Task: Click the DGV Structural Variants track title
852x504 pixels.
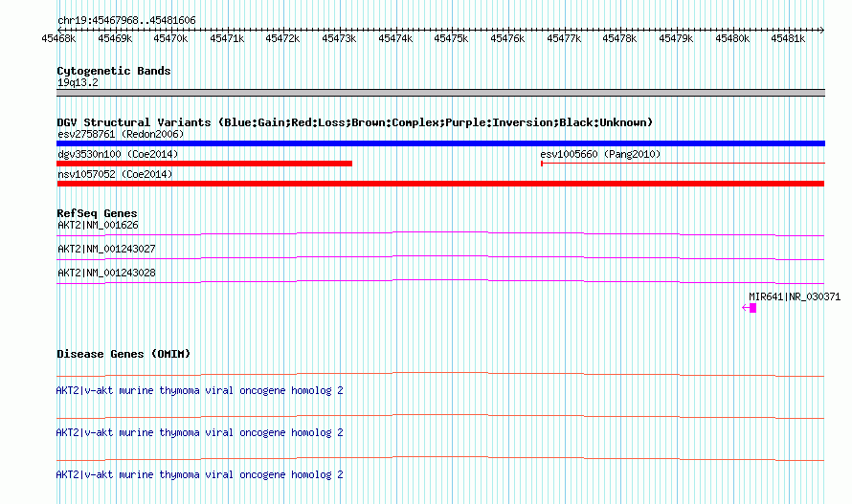Action: tap(355, 122)
